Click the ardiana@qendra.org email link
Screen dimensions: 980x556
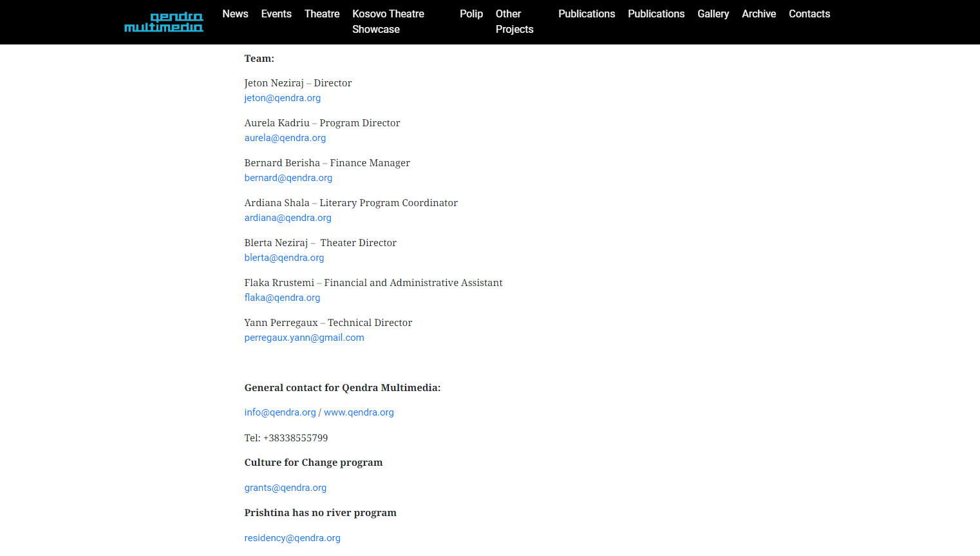pos(287,218)
